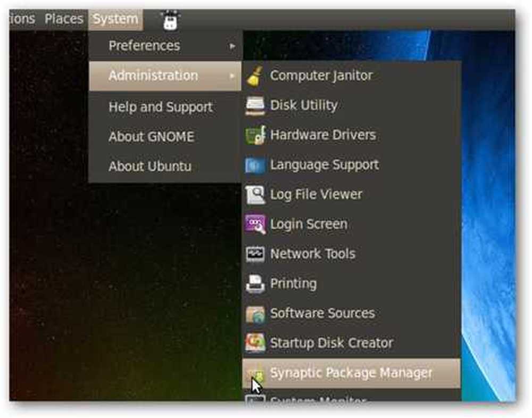
Task: Open Software Sources label
Action: [322, 314]
